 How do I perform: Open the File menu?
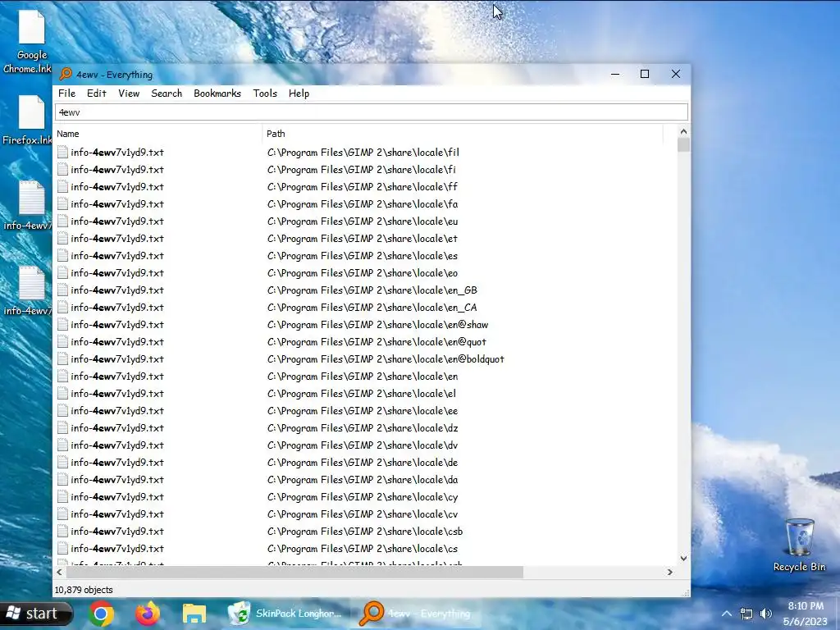[x=67, y=94]
